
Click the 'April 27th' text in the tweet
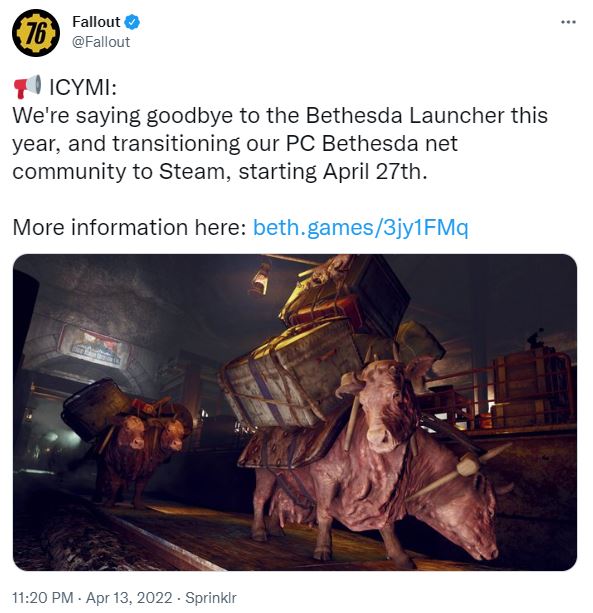point(375,171)
